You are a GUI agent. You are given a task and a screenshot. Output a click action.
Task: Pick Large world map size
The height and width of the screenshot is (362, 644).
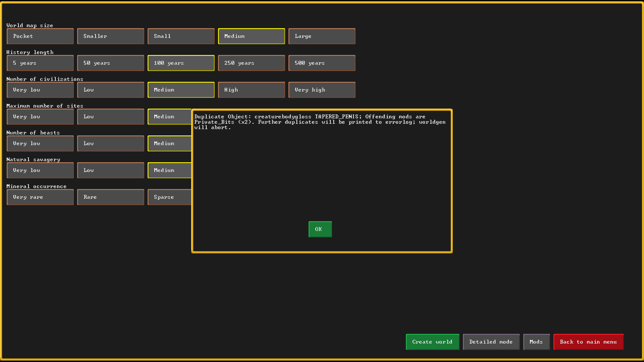[322, 36]
